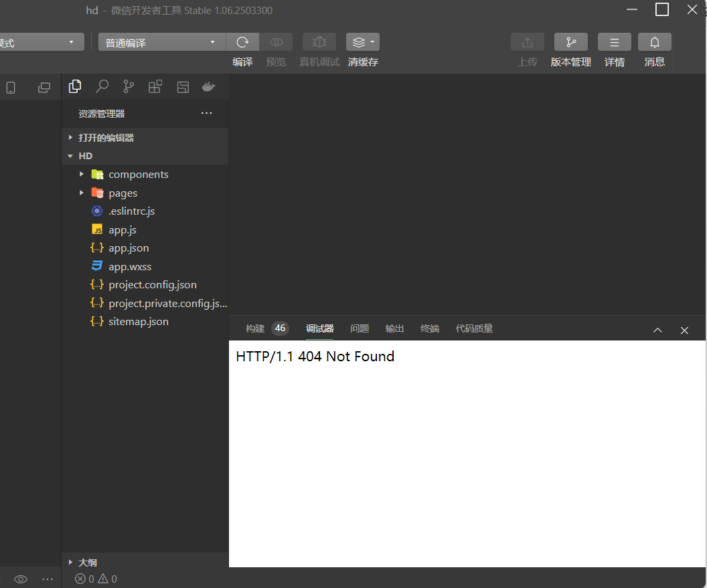
Task: Toggle the simulator phone icon
Action: click(x=11, y=88)
